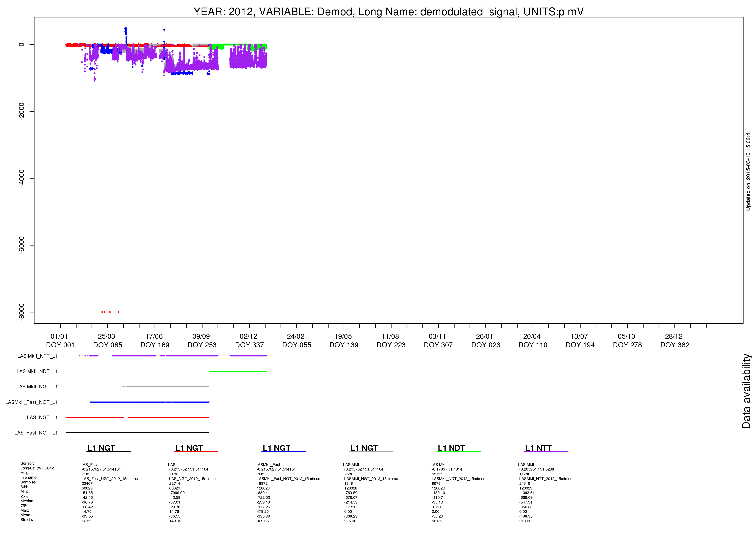Screen dimensions: 756x535
Task: Click the y-axis label -2000
Action: [21, 111]
